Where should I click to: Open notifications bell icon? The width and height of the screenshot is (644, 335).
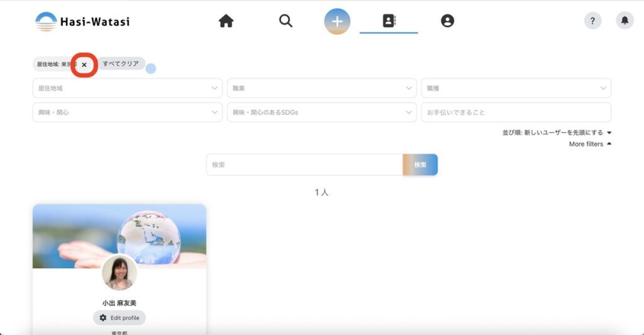tap(625, 21)
